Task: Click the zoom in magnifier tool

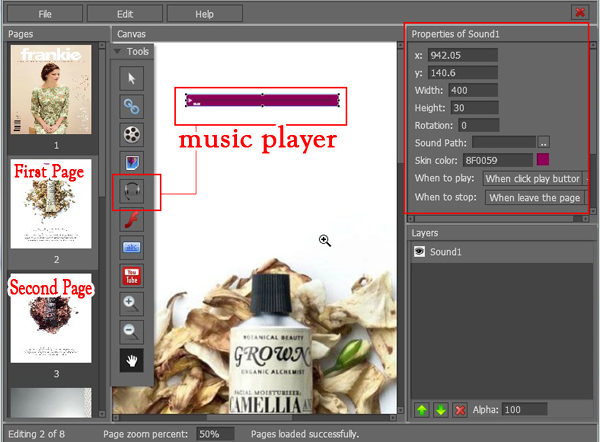Action: tap(132, 304)
